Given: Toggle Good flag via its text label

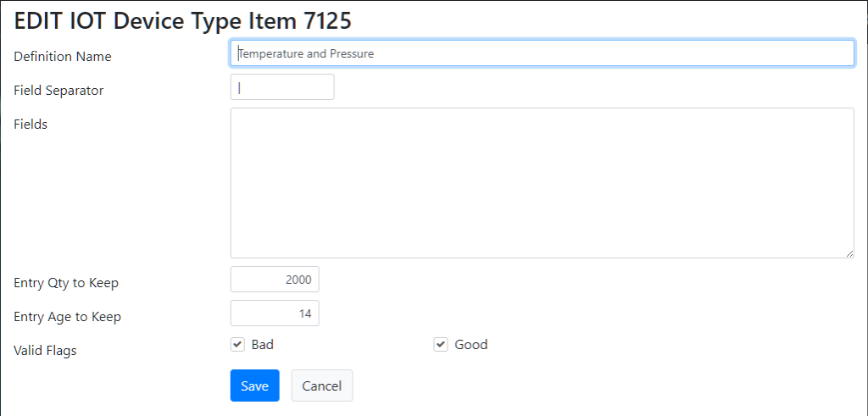Looking at the screenshot, I should (471, 345).
